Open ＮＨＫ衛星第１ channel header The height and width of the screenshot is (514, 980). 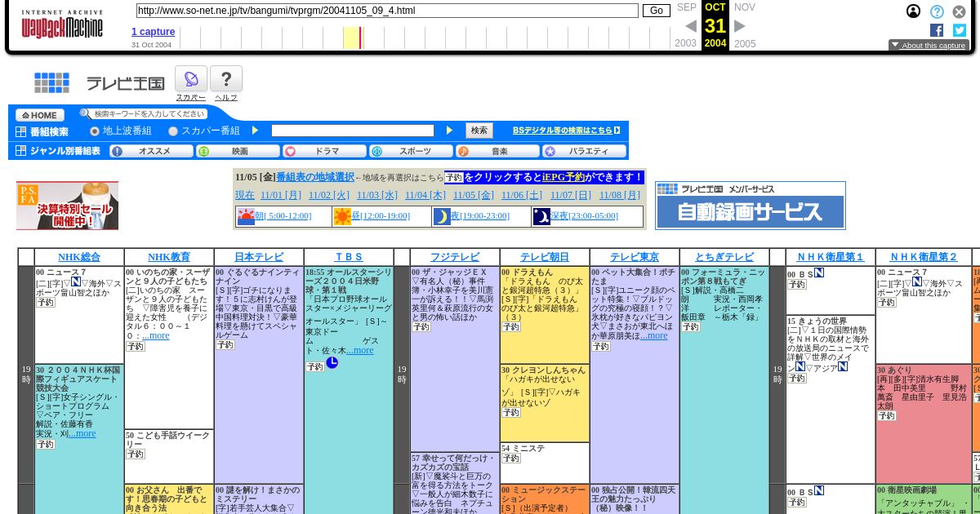point(831,257)
